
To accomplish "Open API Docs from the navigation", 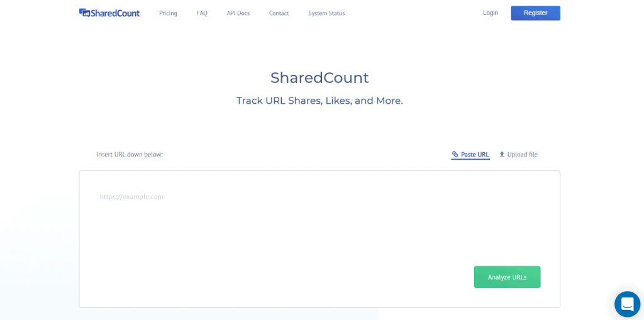I will click(x=238, y=13).
